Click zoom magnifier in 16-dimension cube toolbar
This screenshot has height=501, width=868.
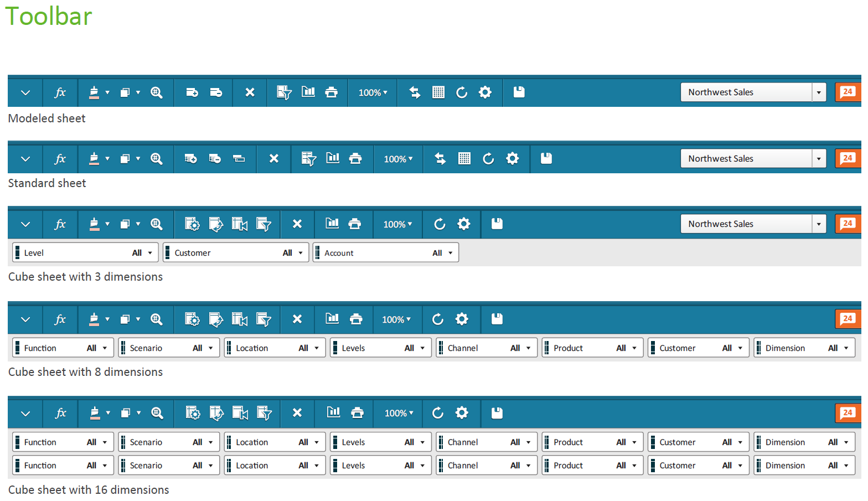(x=157, y=413)
